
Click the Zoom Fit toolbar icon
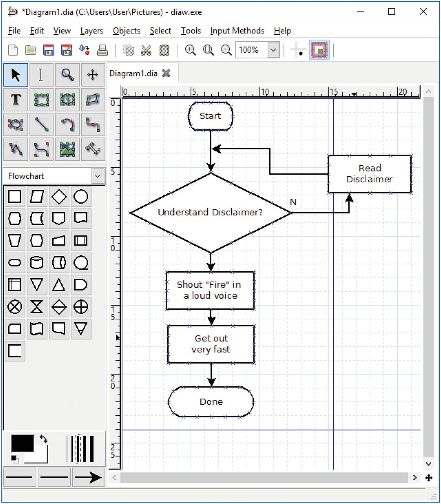coord(208,50)
